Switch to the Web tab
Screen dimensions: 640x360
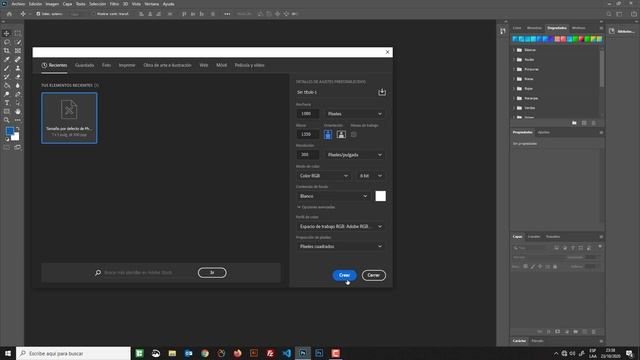click(204, 65)
